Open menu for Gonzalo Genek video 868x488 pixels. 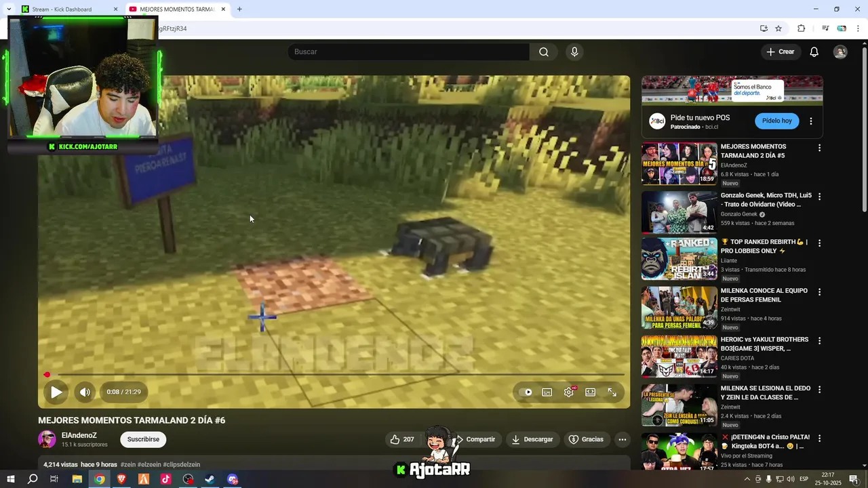click(x=819, y=197)
